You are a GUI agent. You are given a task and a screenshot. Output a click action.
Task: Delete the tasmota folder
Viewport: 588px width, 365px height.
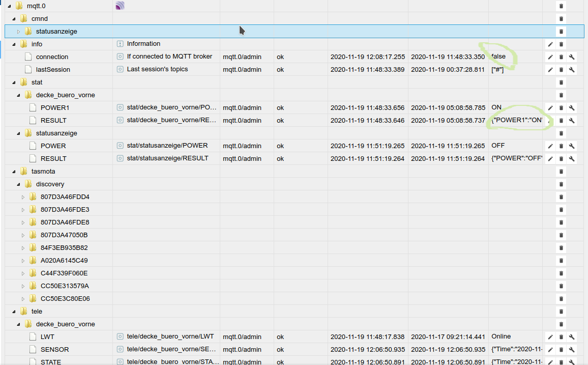[561, 172]
